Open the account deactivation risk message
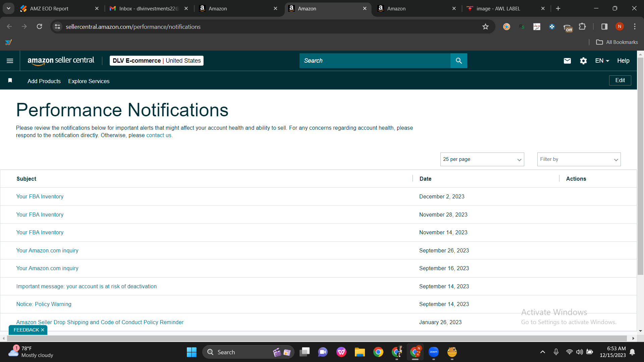Screen dimensions: 644x362 tap(87, 286)
